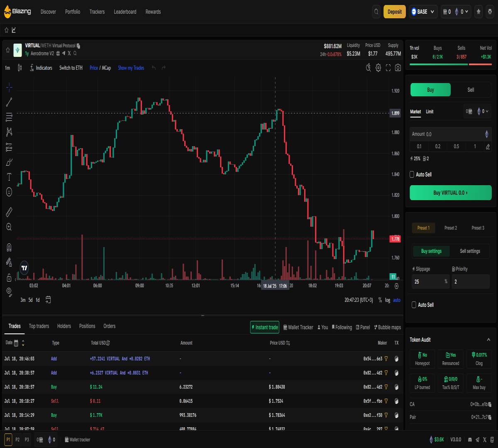Open the wallet balance dropdown in header
This screenshot has width=498, height=448.
click(456, 12)
